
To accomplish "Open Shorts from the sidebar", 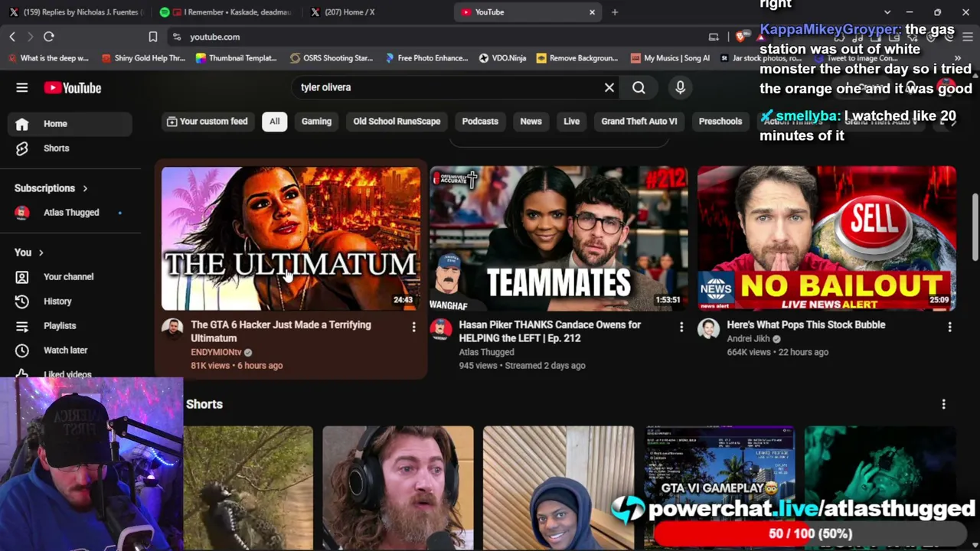I will tap(70, 148).
